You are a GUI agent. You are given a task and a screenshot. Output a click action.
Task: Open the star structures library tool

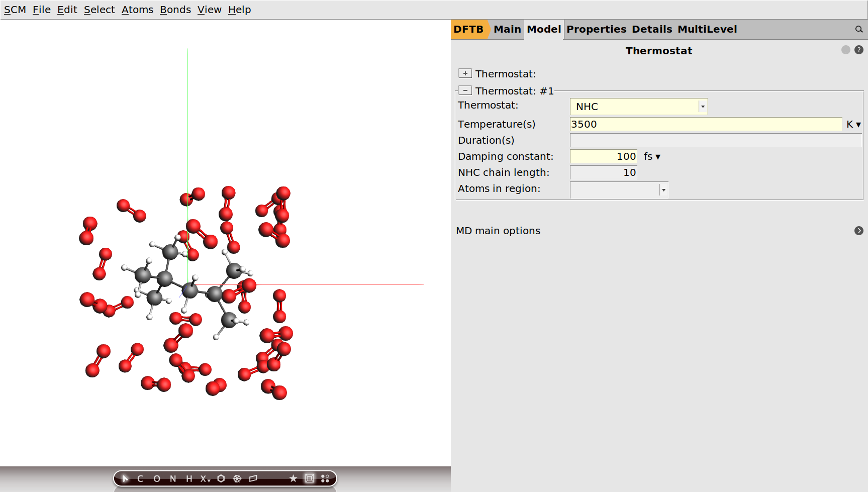click(x=294, y=478)
